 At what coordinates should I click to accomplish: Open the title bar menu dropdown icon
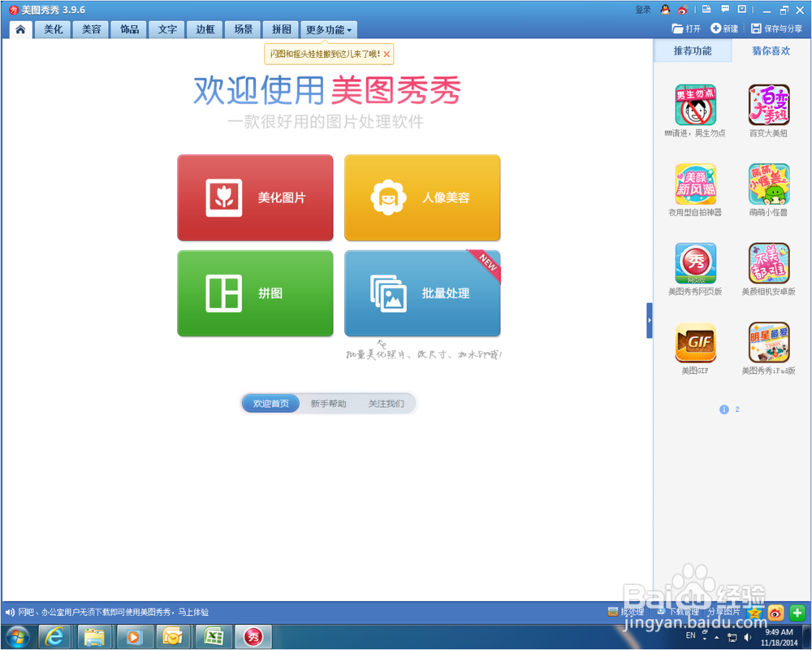(742, 9)
